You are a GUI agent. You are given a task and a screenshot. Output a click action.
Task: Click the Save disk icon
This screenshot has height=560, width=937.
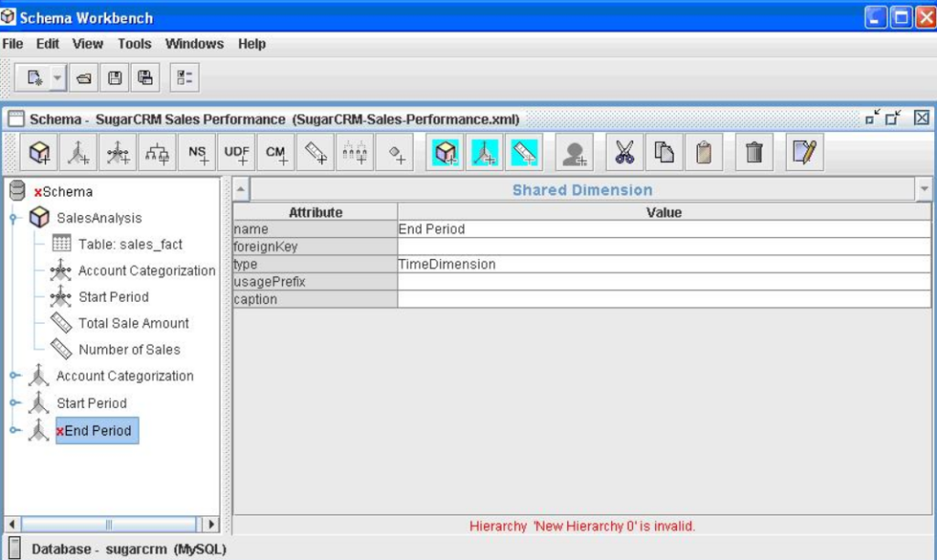[114, 78]
